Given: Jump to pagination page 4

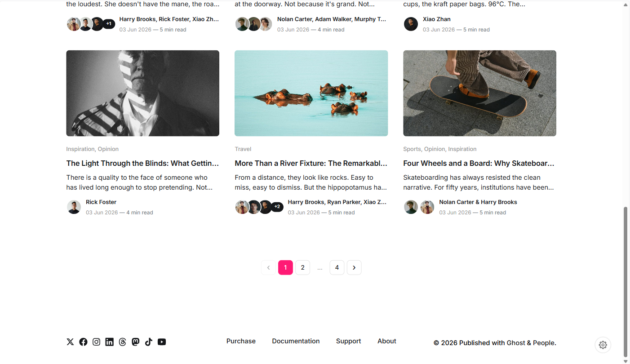Looking at the screenshot, I should (x=337, y=267).
